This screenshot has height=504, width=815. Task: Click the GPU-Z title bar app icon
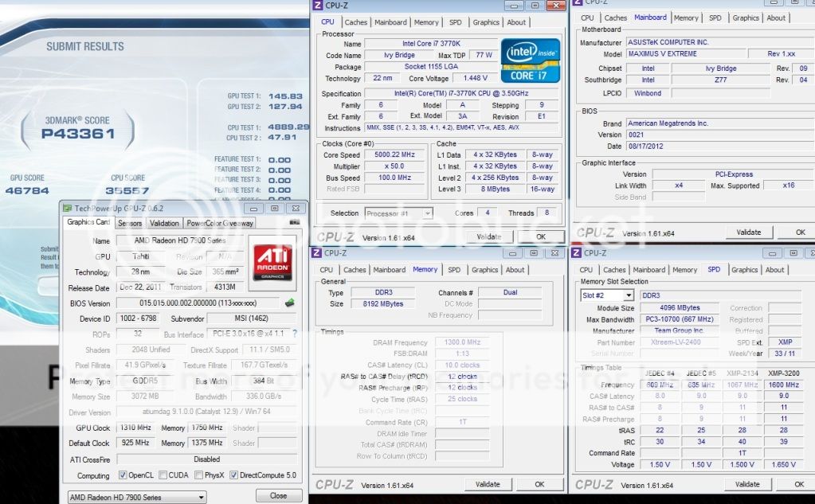69,207
